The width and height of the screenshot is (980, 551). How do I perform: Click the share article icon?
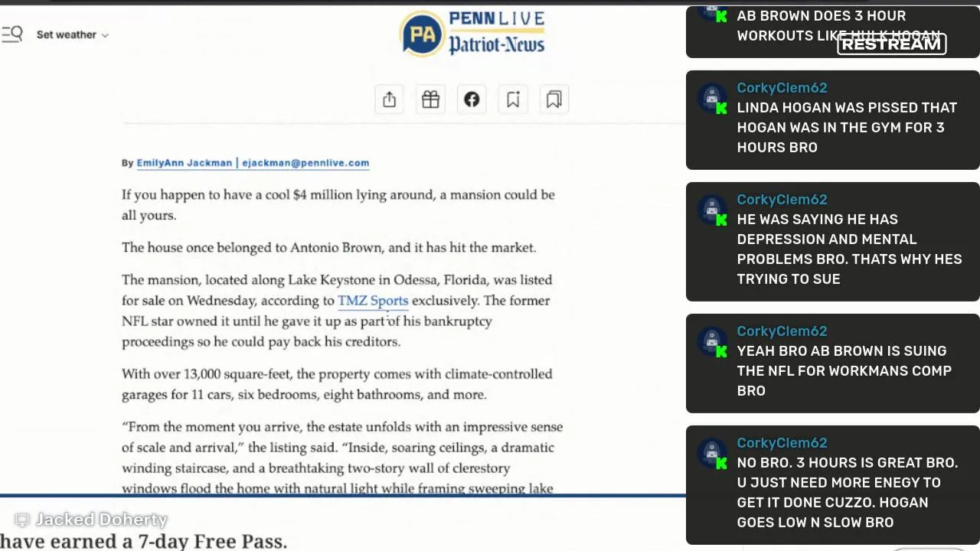[x=390, y=99]
